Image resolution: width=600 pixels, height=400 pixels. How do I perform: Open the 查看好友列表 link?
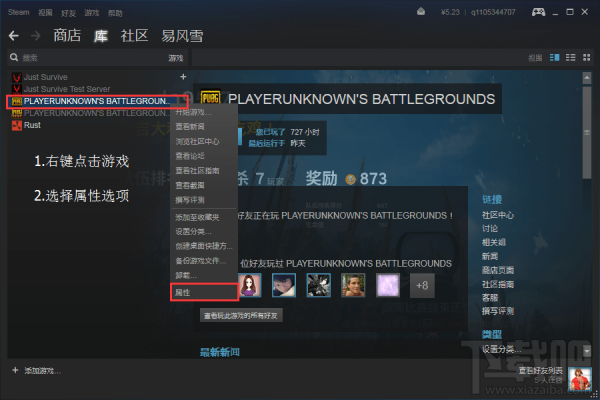click(x=541, y=371)
